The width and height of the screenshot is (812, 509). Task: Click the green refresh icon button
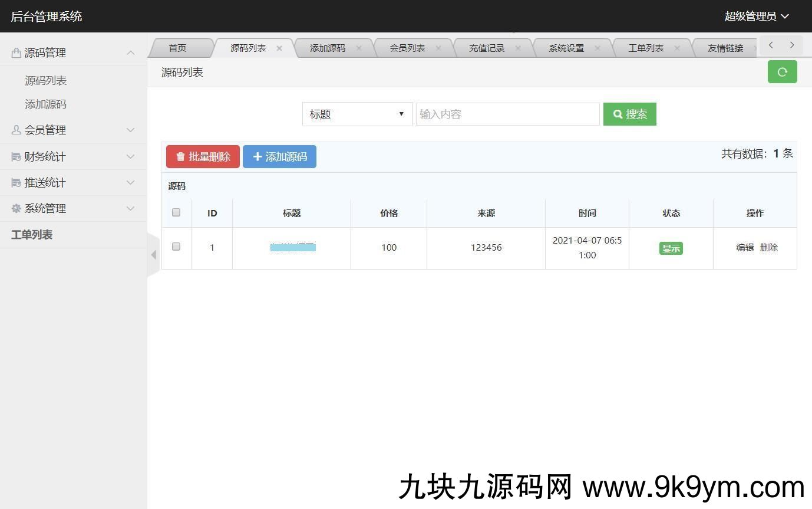coord(782,72)
